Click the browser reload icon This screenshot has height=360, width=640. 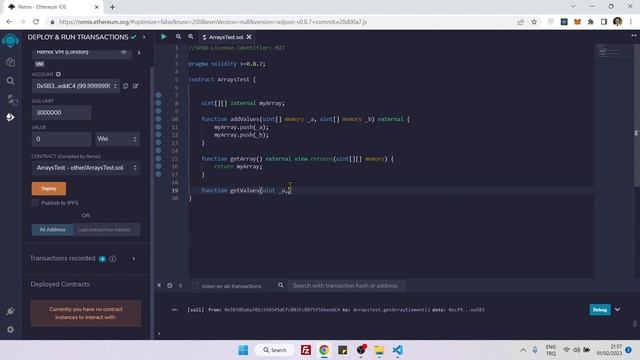36,22
